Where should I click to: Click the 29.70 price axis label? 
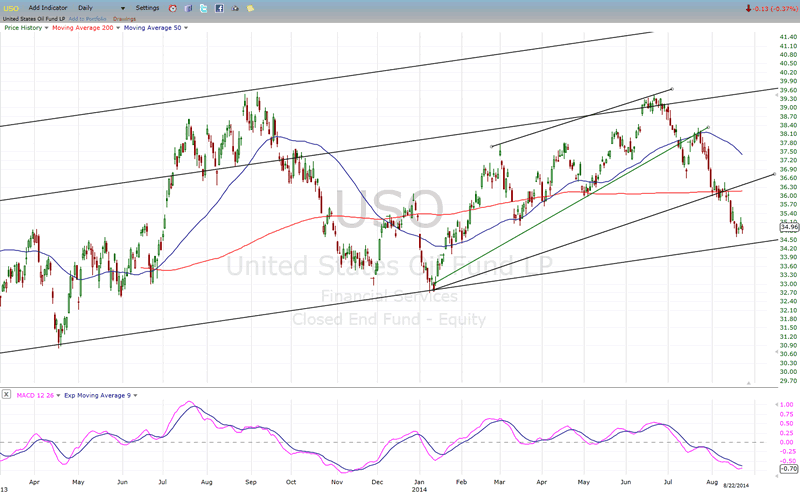pos(788,381)
